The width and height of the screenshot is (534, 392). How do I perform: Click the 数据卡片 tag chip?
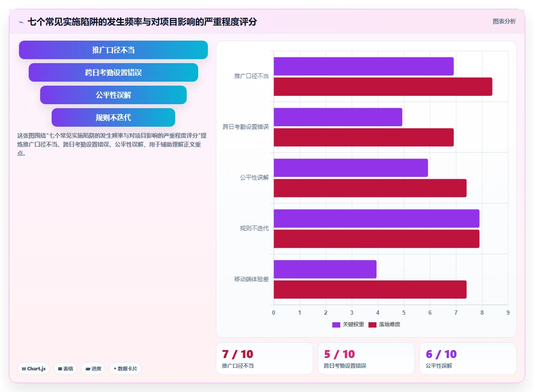point(125,369)
